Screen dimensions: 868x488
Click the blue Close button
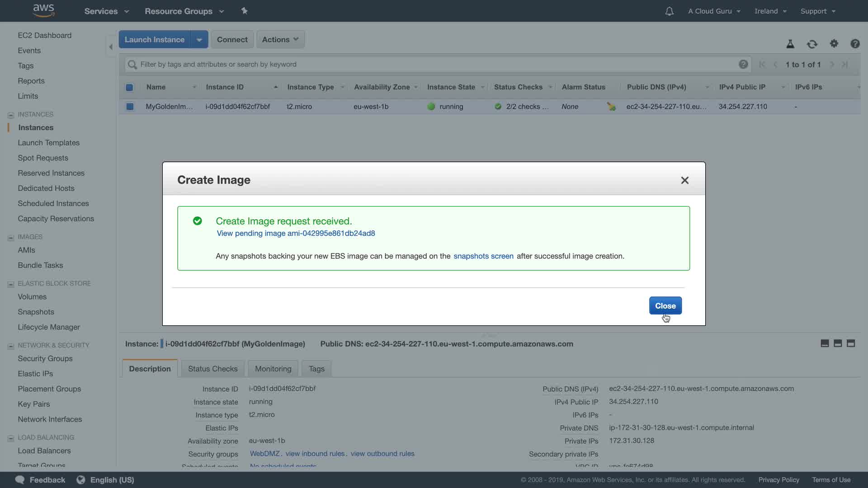(665, 306)
